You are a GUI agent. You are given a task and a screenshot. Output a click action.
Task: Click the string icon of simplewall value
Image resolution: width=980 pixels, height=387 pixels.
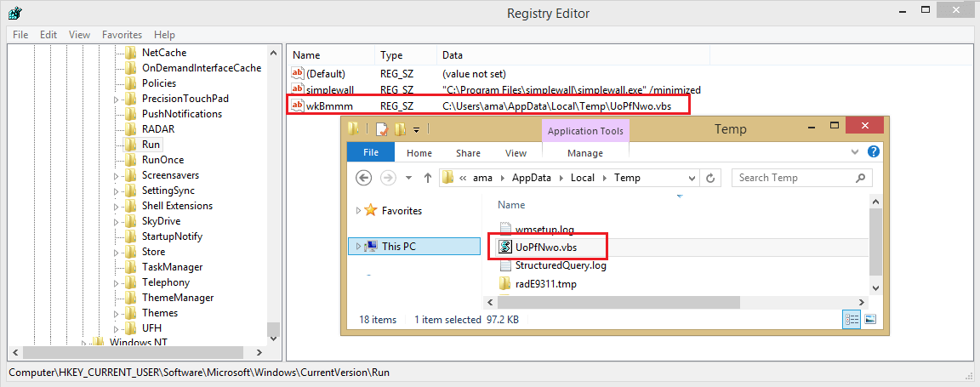tap(298, 89)
